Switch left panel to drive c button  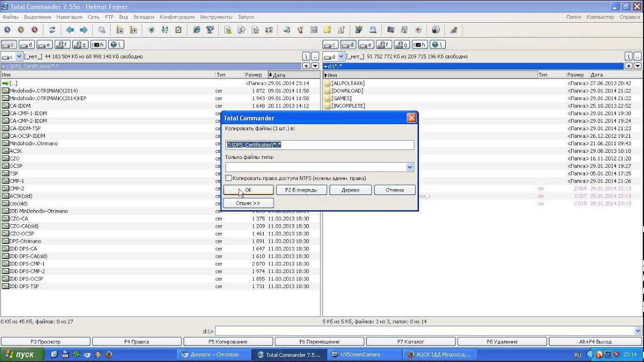coord(9,45)
